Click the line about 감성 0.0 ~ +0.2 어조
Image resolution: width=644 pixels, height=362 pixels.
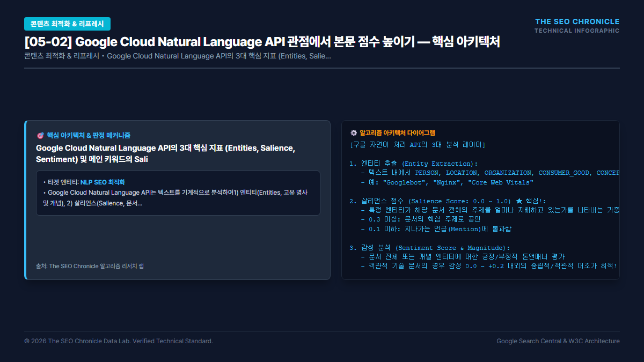point(489,266)
